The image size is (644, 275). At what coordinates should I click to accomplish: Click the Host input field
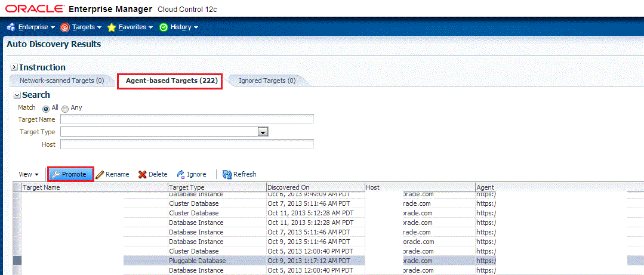[x=187, y=144]
